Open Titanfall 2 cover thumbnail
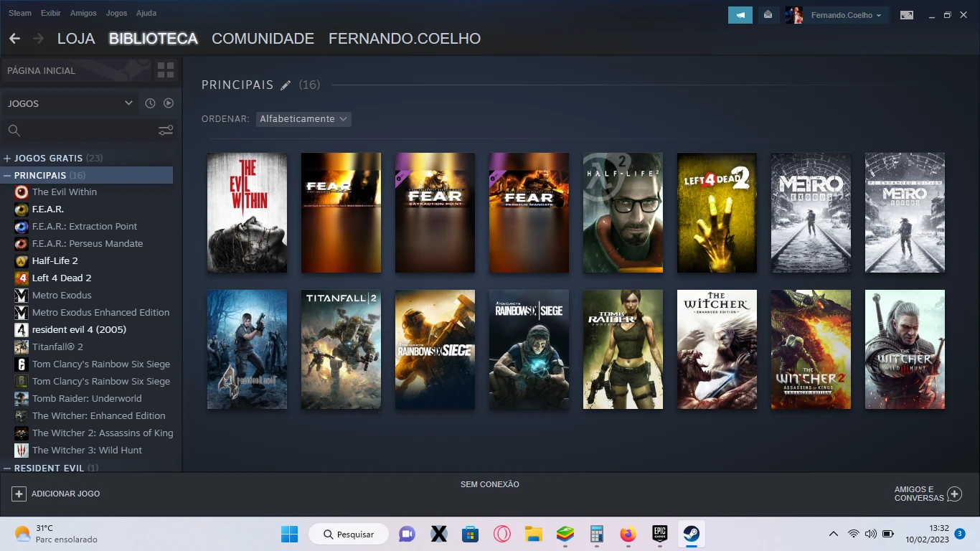This screenshot has height=551, width=980. pyautogui.click(x=341, y=349)
